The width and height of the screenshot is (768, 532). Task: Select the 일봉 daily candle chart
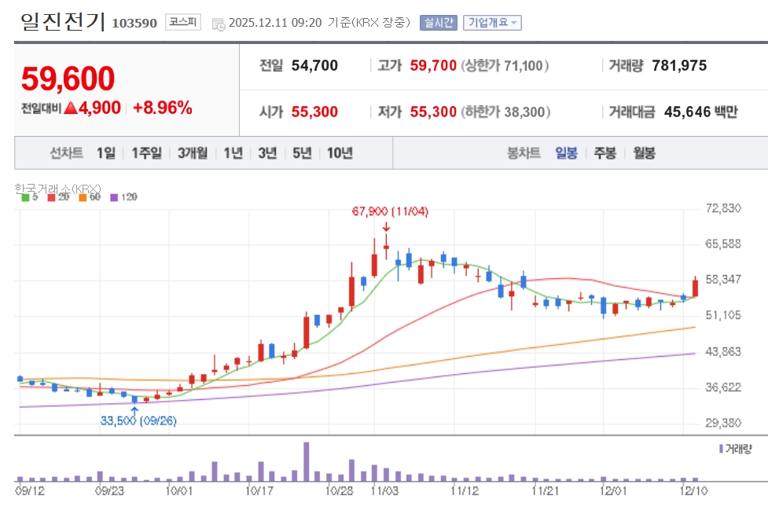[566, 153]
